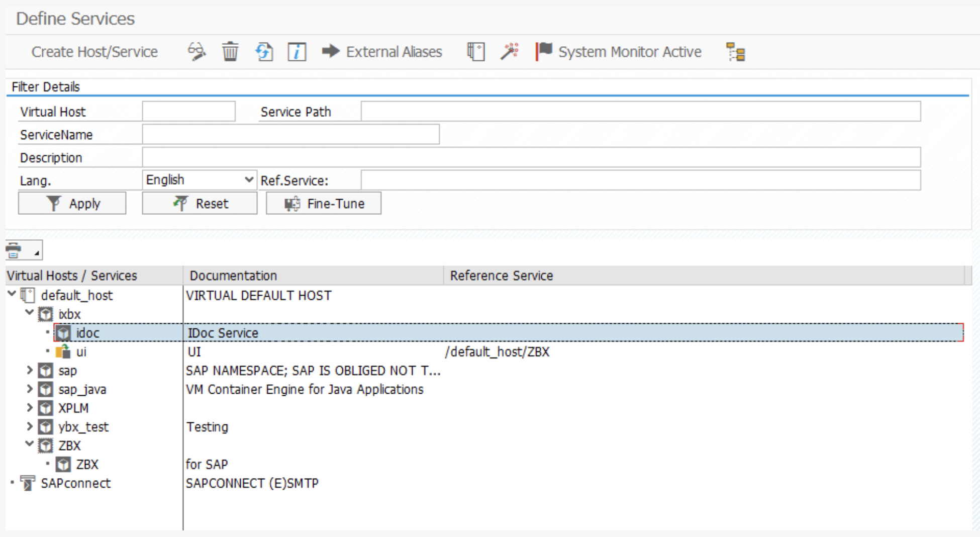980x537 pixels.
Task: Open External Aliases from toolbar
Action: point(383,52)
